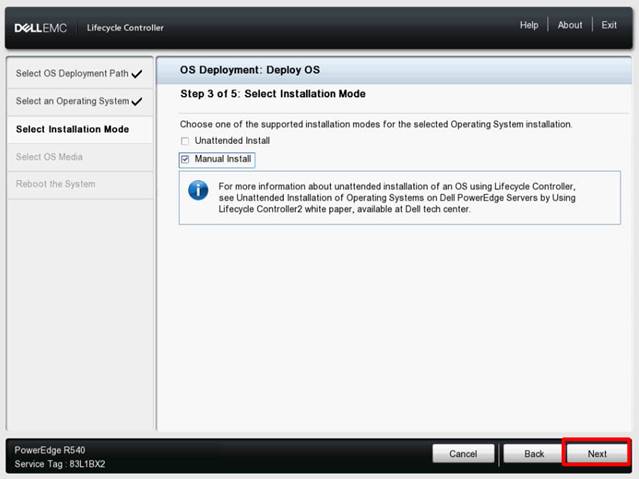Open the About page
Viewport: 639px width, 479px height.
pos(570,25)
